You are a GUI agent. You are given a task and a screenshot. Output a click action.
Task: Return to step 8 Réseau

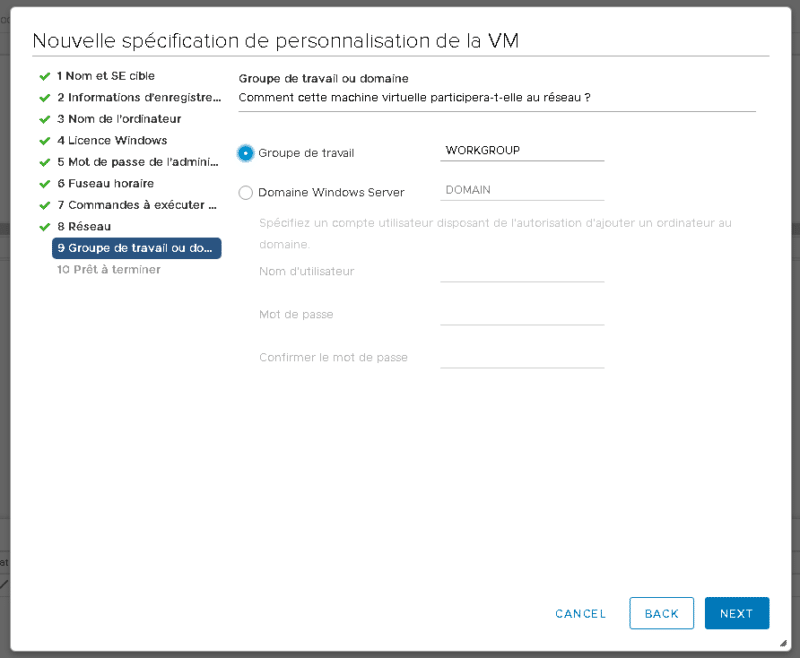click(x=83, y=227)
